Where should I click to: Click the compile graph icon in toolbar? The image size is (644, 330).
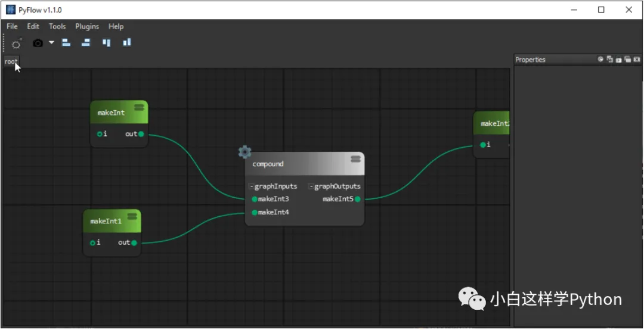[x=17, y=43]
